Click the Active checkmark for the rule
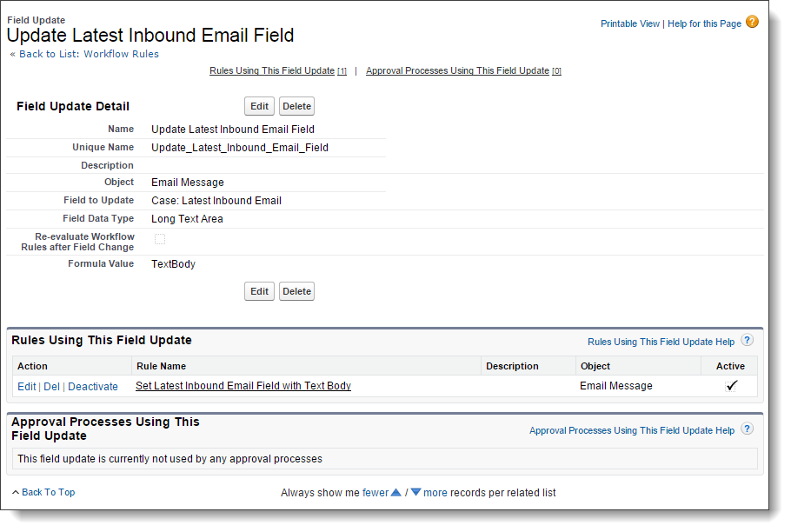 (731, 386)
